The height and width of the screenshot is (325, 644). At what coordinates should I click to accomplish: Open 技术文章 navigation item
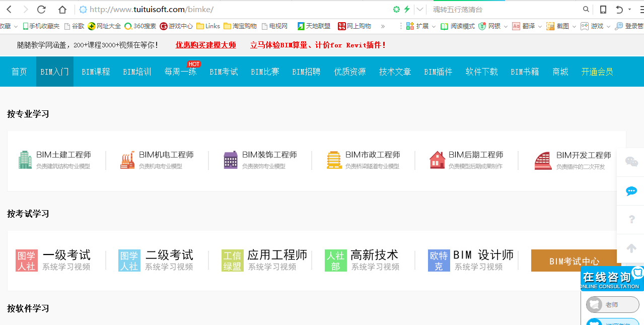395,72
